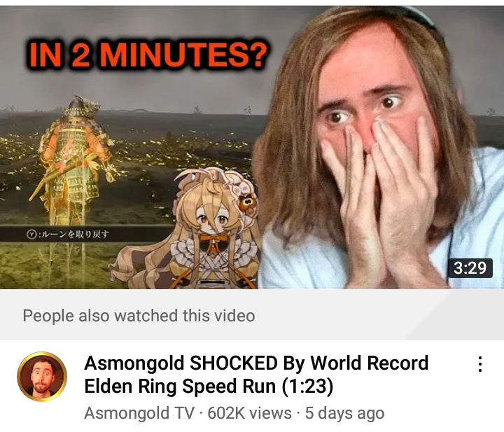Click the Asmongold TV channel name

tap(139, 413)
